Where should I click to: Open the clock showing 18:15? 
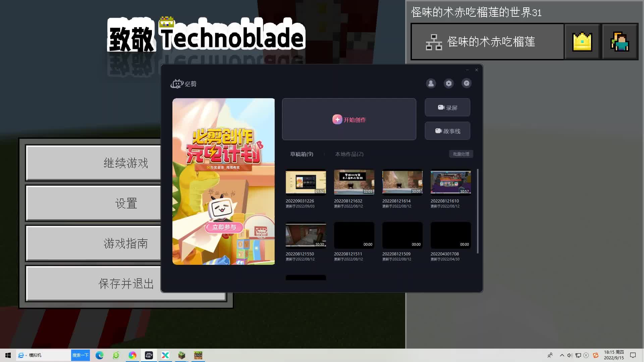point(614,355)
